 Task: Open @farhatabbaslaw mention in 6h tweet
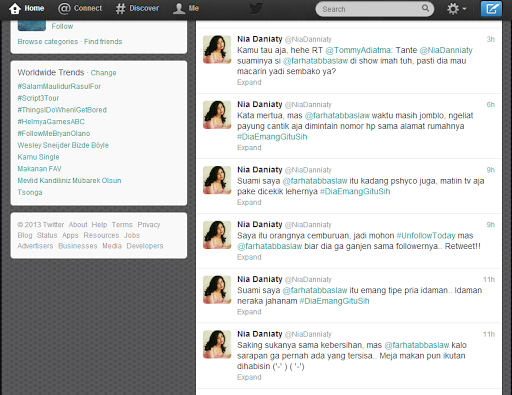[337, 116]
